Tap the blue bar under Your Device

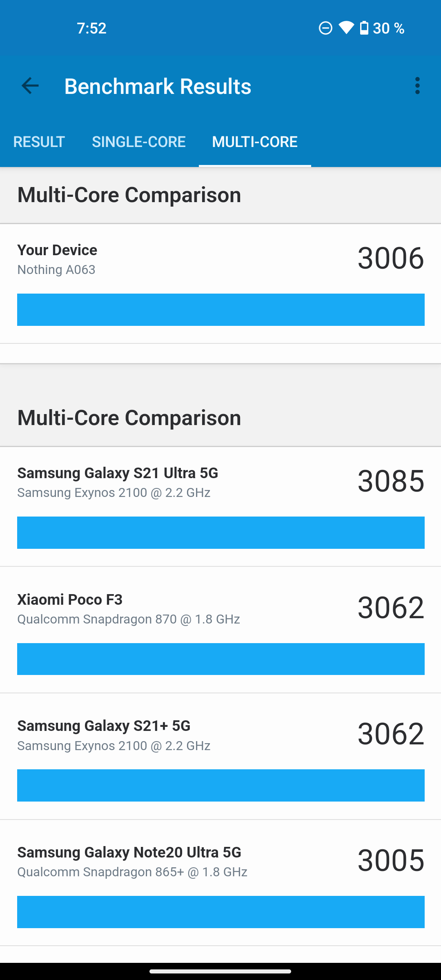220,310
